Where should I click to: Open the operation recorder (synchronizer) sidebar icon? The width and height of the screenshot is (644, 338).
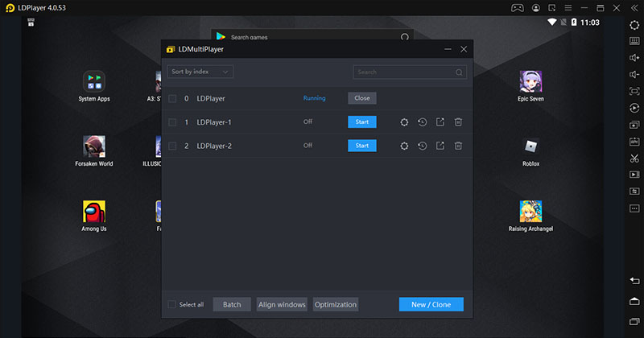point(634,108)
